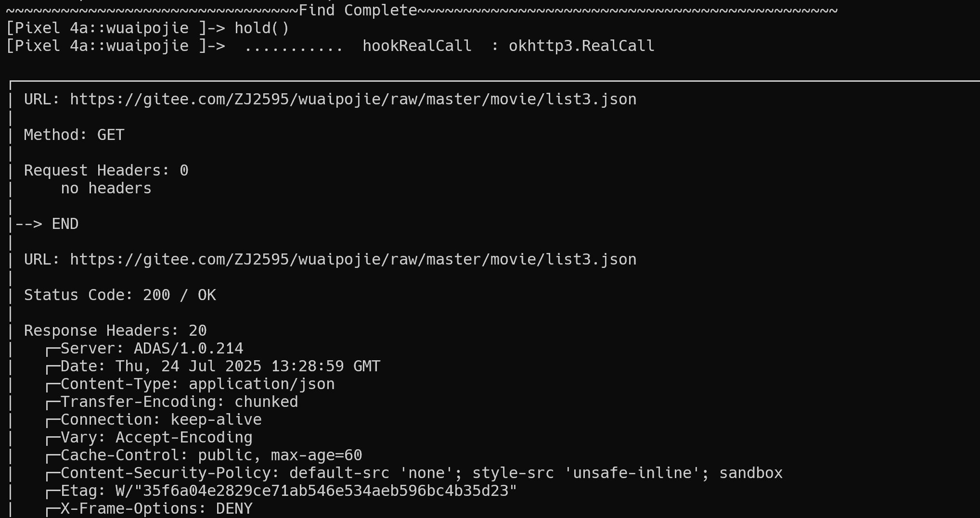Viewport: 980px width, 518px height.
Task: Open the gitee URL above Method: GET
Action: [353, 100]
